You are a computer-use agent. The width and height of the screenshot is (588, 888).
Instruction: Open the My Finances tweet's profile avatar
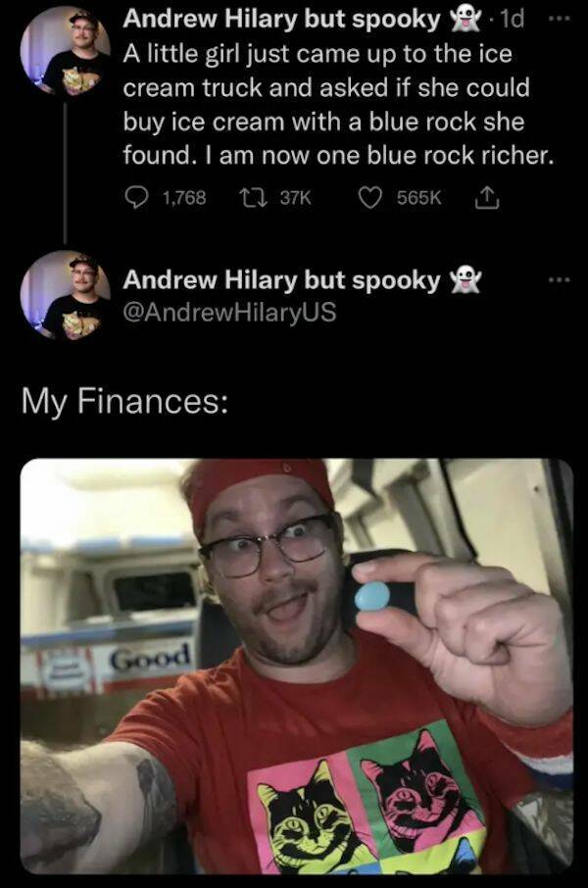pyautogui.click(x=65, y=295)
